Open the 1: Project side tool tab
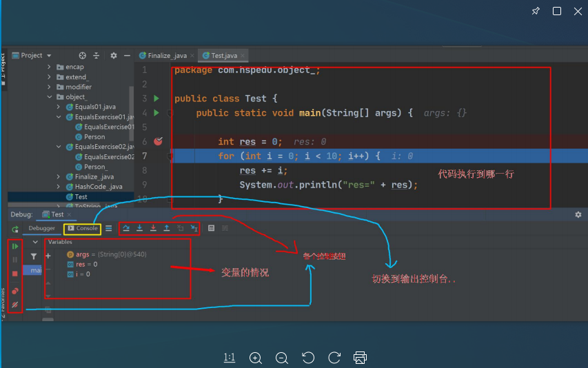This screenshot has height=368, width=588. [x=3, y=70]
